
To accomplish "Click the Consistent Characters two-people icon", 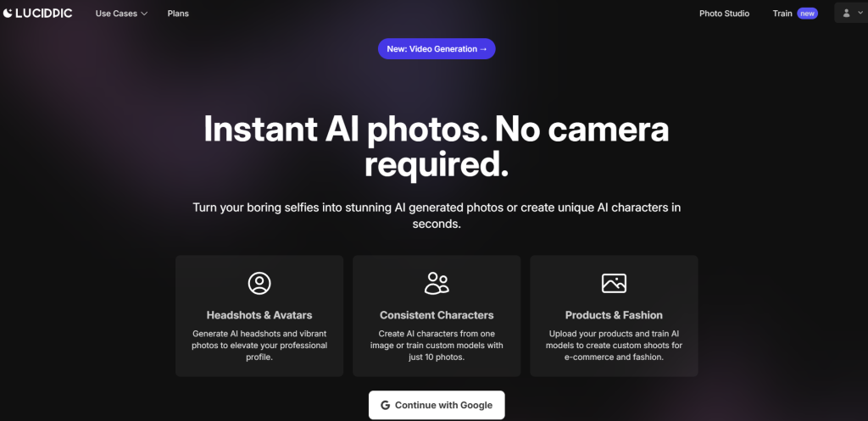I will pyautogui.click(x=437, y=283).
